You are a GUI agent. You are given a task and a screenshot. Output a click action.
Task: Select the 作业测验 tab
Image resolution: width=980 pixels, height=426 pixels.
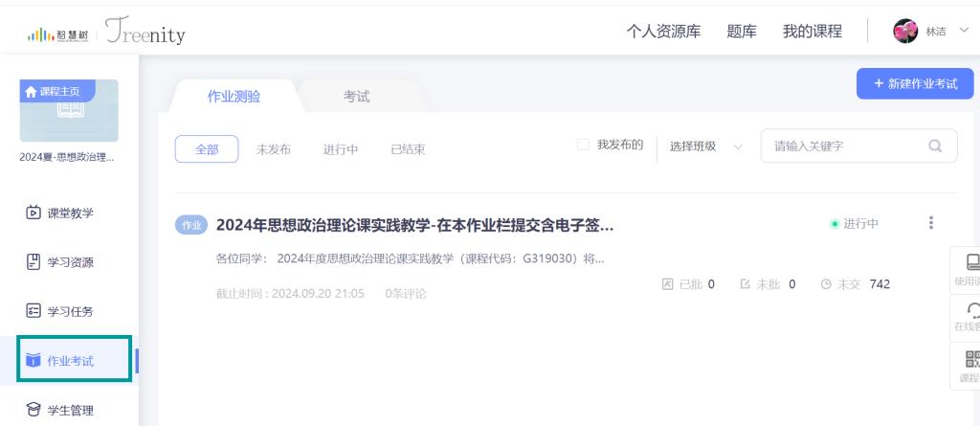coord(234,97)
